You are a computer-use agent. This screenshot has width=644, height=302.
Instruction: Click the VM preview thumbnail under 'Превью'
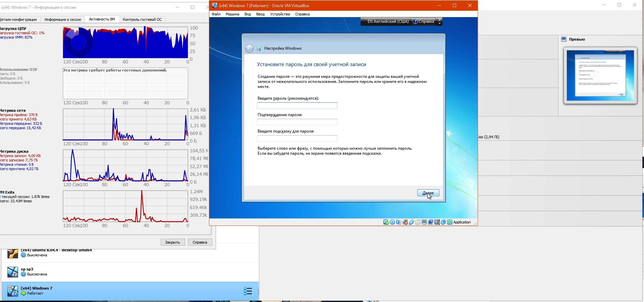coord(600,75)
